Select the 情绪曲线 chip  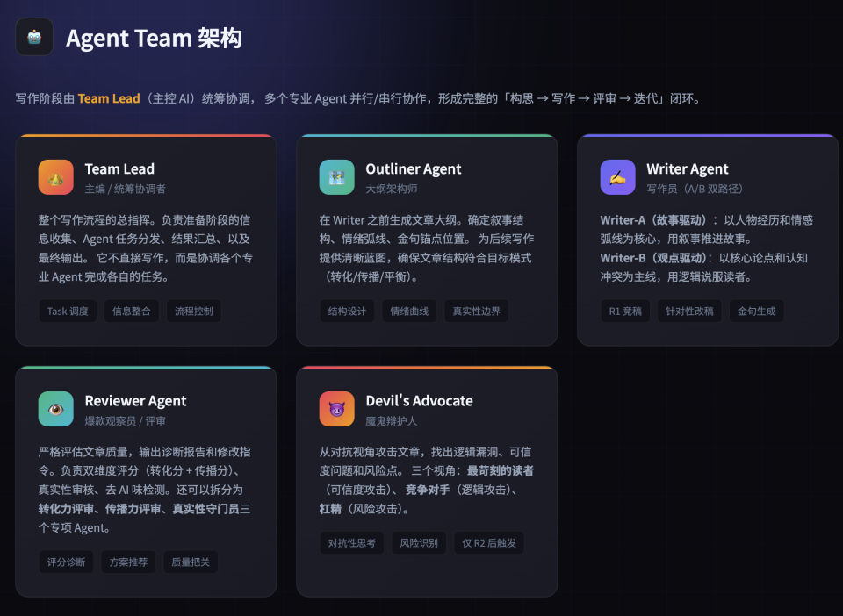pyautogui.click(x=409, y=310)
